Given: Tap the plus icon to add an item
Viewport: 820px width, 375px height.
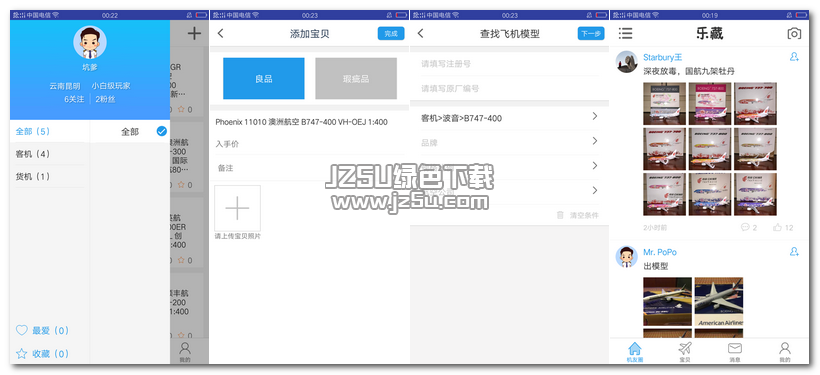Looking at the screenshot, I should [x=194, y=34].
